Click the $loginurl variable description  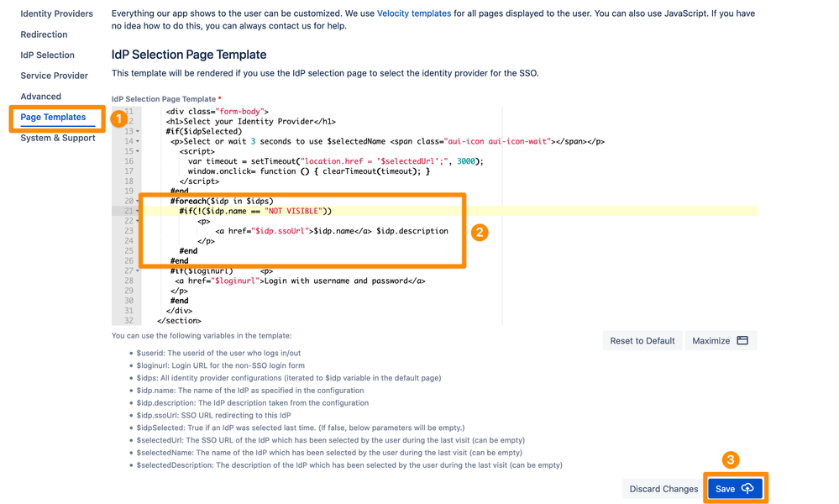(220, 365)
